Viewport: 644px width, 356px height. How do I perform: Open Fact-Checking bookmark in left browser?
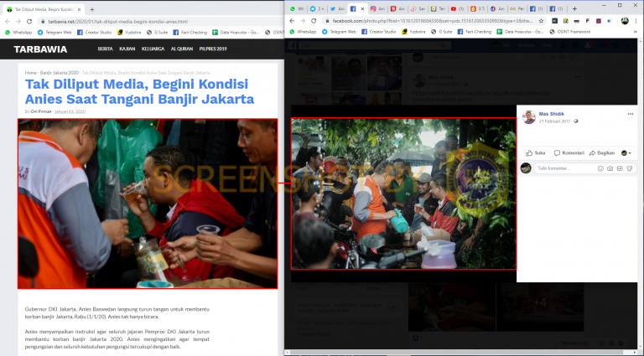pos(190,32)
